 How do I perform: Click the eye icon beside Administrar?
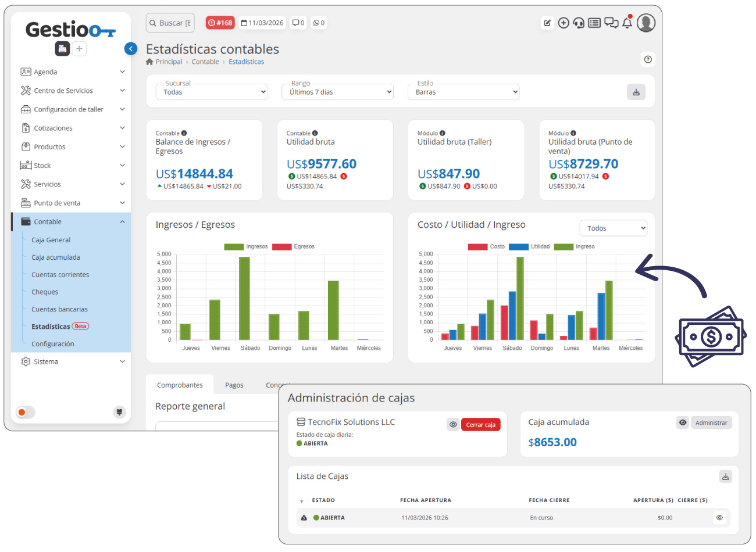coord(683,422)
